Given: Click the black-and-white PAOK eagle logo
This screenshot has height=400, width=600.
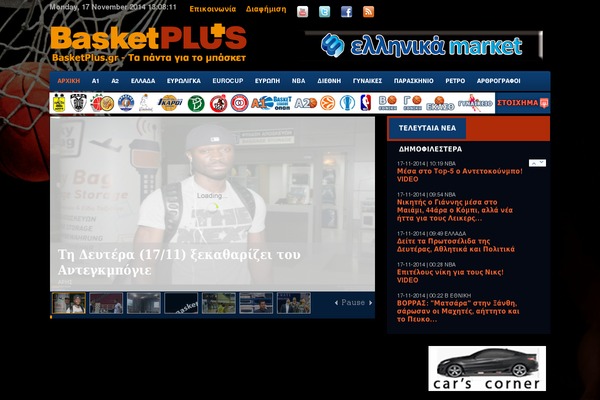Looking at the screenshot, I should tap(78, 103).
